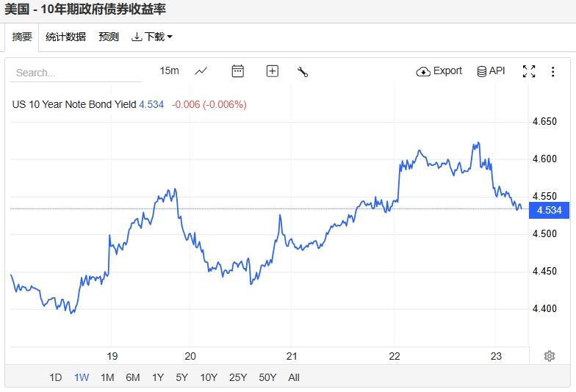576x392 pixels.
Task: Switch to the 摘要 tab
Action: pos(22,37)
